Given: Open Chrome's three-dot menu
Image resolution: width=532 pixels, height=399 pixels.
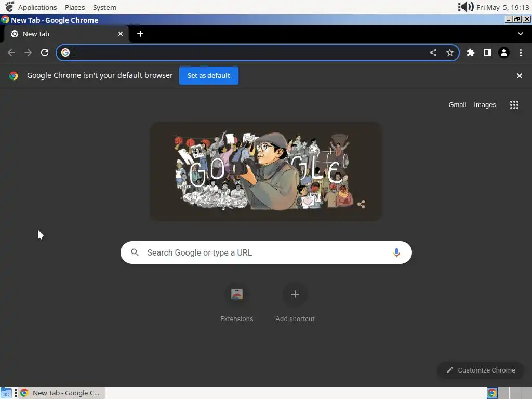Looking at the screenshot, I should coord(521,52).
